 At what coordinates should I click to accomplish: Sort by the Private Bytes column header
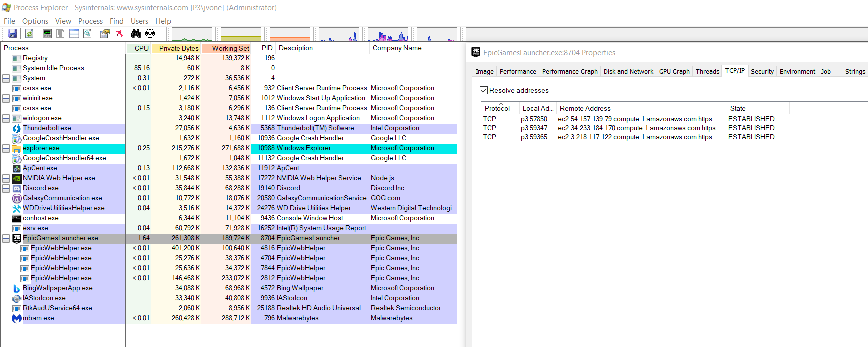click(178, 48)
